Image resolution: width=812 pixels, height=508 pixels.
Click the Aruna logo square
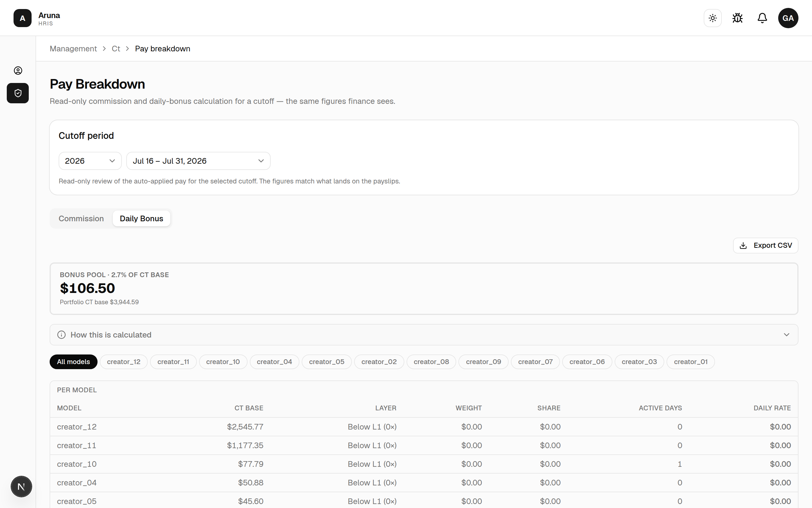(23, 18)
